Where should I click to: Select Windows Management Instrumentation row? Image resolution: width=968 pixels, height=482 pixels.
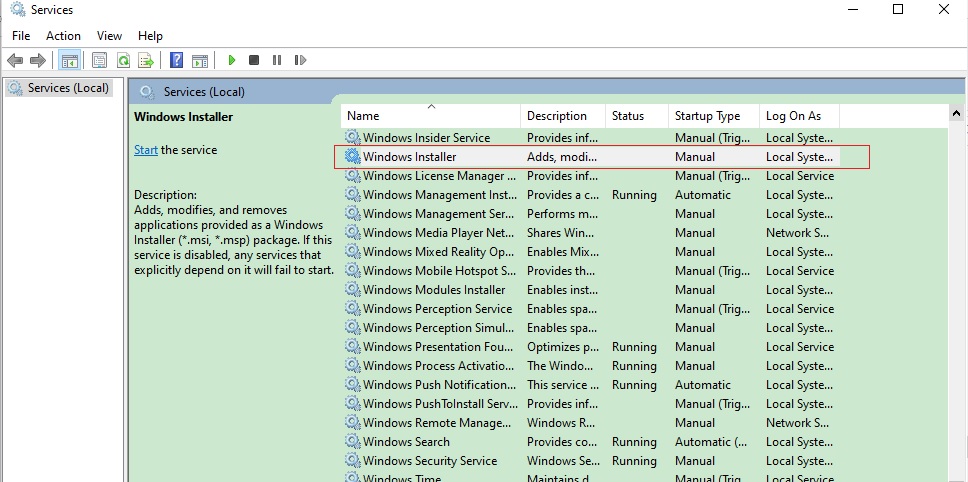pos(590,195)
